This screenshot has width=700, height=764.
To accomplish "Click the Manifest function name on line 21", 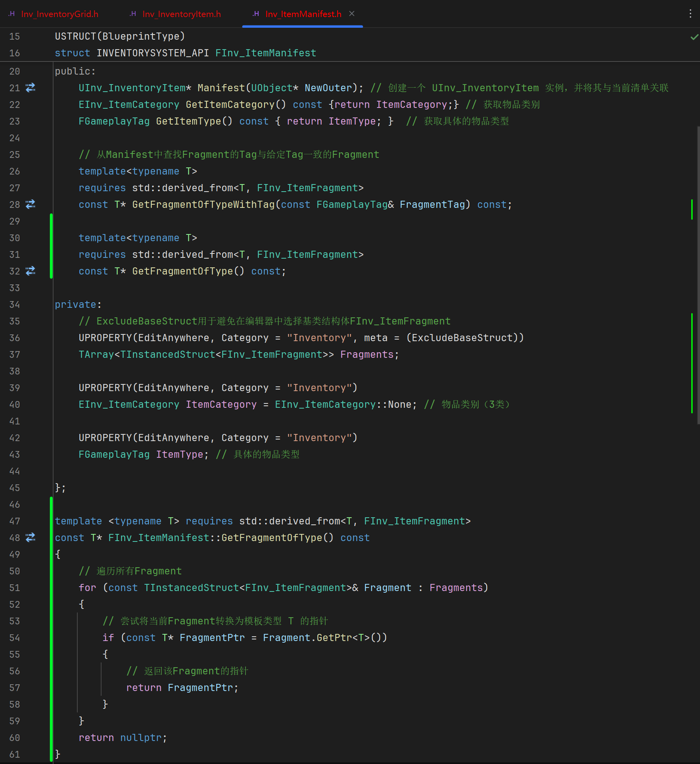I will click(x=221, y=88).
